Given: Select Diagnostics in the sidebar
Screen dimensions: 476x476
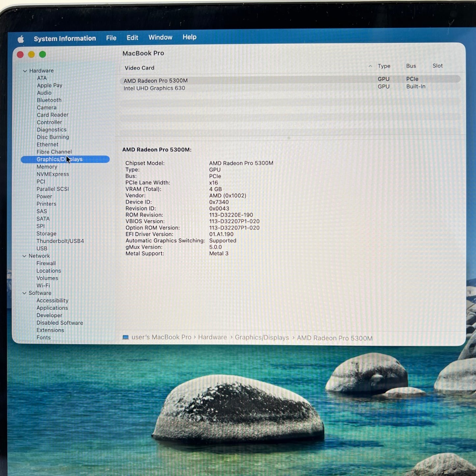Looking at the screenshot, I should point(51,130).
